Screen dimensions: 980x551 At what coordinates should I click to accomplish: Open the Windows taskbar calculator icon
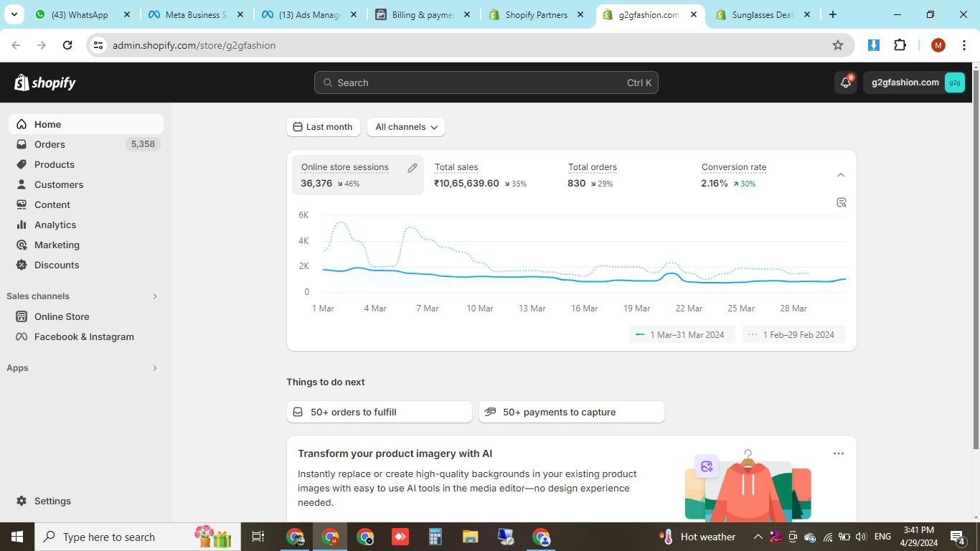(x=435, y=537)
